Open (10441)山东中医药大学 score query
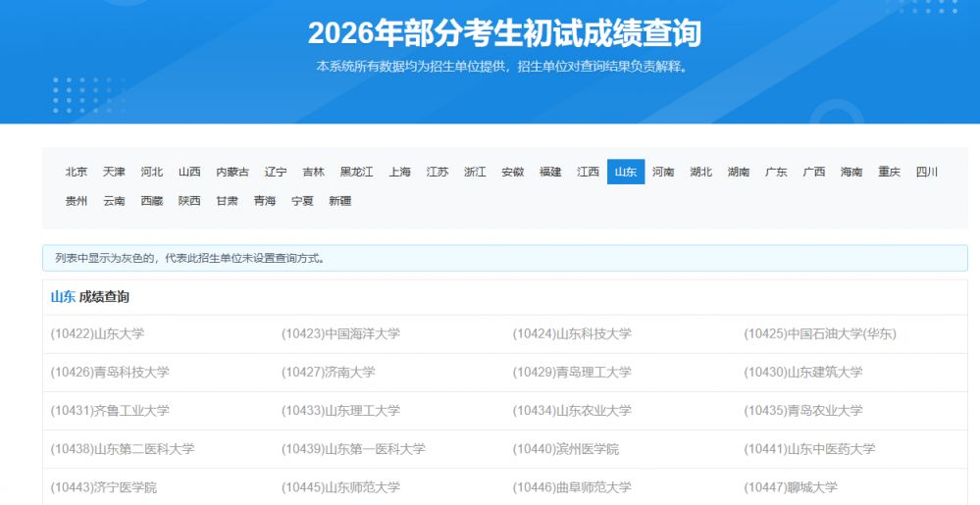 (809, 449)
